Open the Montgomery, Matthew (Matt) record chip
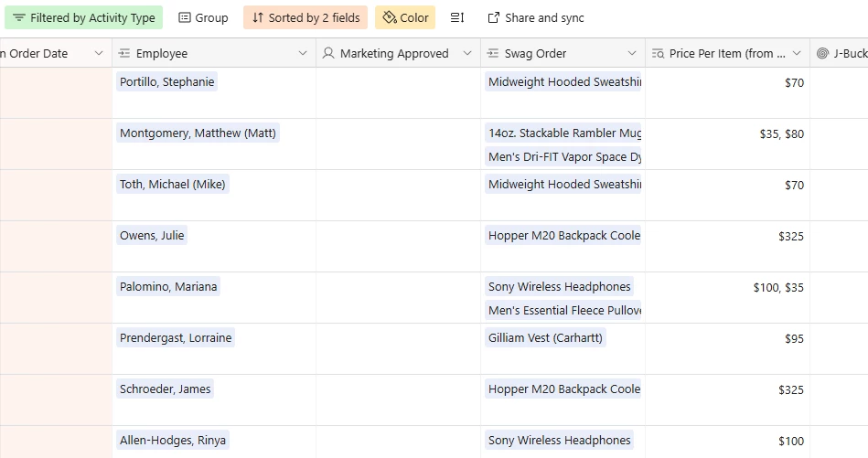Screen dimensions: 868x458 pos(198,133)
